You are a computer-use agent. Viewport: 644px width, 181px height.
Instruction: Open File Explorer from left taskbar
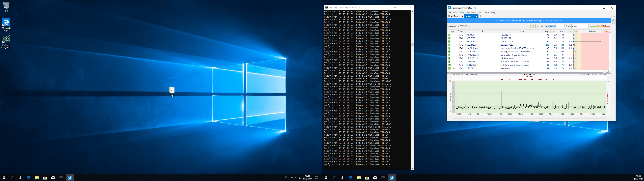37,178
